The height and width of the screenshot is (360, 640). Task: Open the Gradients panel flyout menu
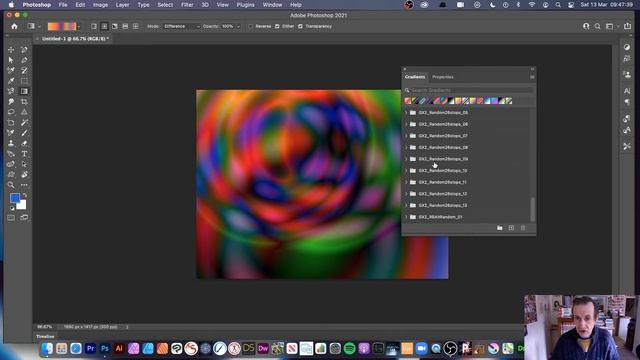pos(532,77)
